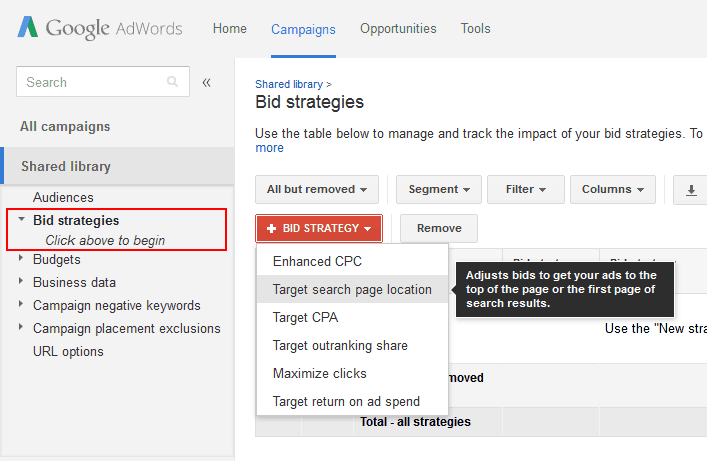This screenshot has height=461, width=707.
Task: Choose Enhanced CPC from menu
Action: click(352, 262)
